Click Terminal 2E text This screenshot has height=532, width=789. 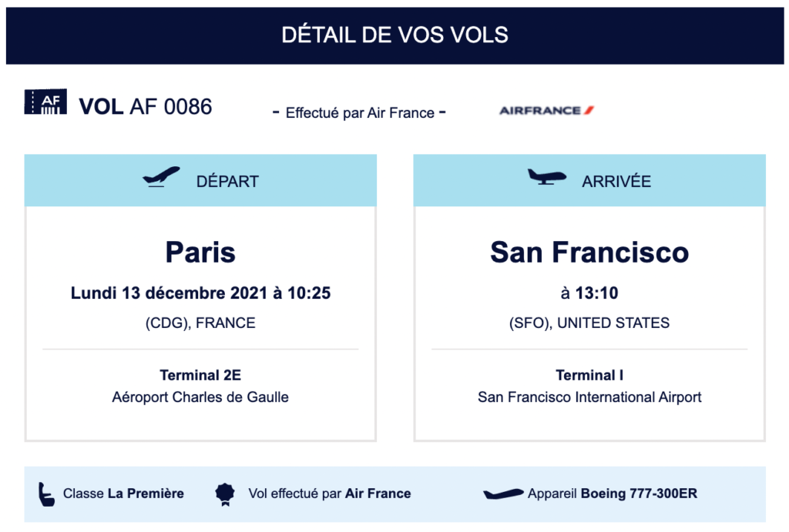tap(200, 375)
